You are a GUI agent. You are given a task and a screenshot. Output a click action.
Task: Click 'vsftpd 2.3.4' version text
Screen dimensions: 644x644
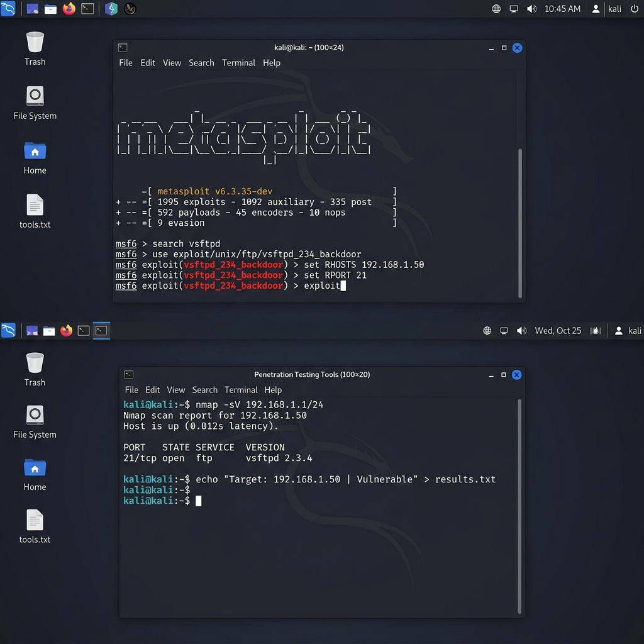[x=279, y=458]
